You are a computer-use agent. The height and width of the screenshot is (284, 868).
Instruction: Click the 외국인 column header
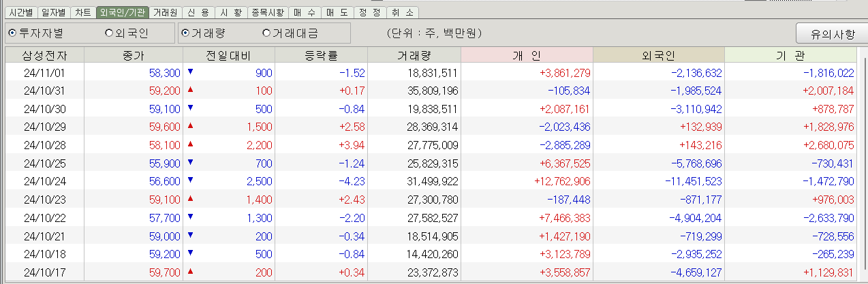(659, 55)
